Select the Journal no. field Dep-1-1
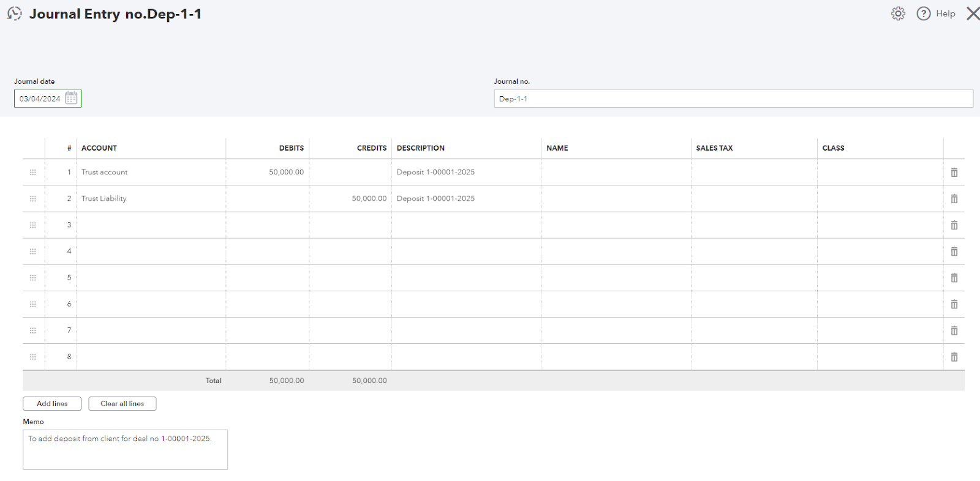This screenshot has width=980, height=481. 733,99
